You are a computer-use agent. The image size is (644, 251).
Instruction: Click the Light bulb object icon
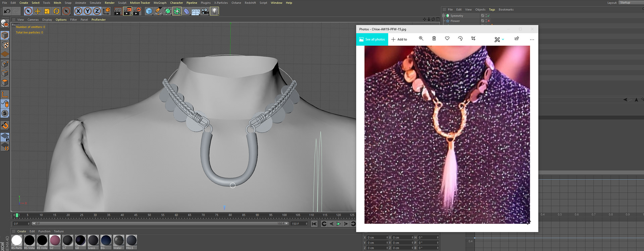[x=214, y=11]
